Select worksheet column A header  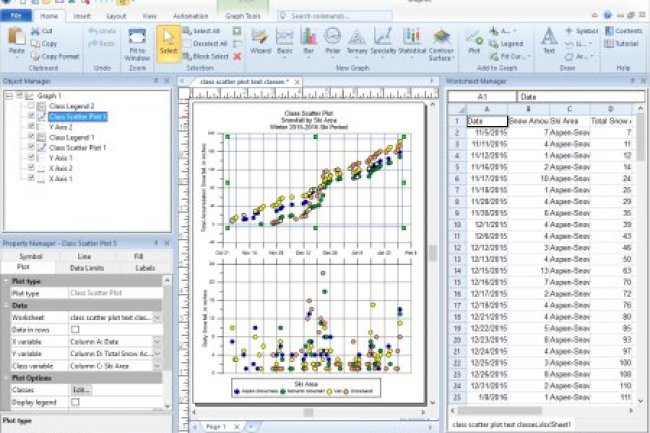tap(487, 109)
